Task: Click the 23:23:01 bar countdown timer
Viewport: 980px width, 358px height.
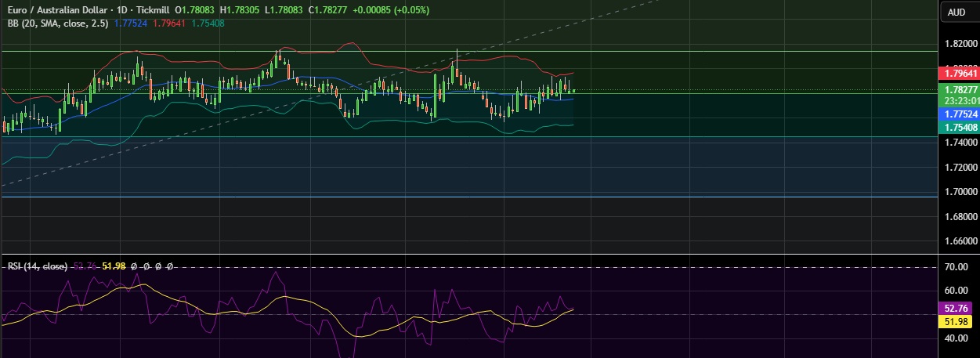Action: coord(960,100)
